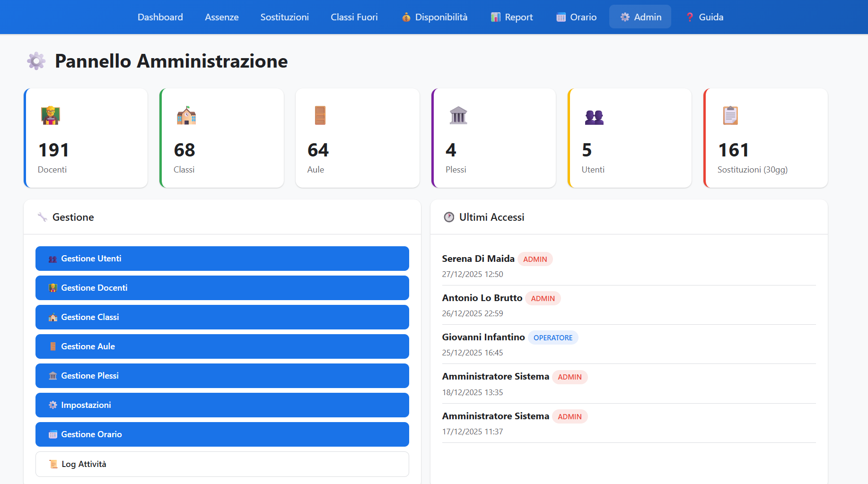Open the Disponibilità page
This screenshot has width=868, height=484.
point(435,17)
